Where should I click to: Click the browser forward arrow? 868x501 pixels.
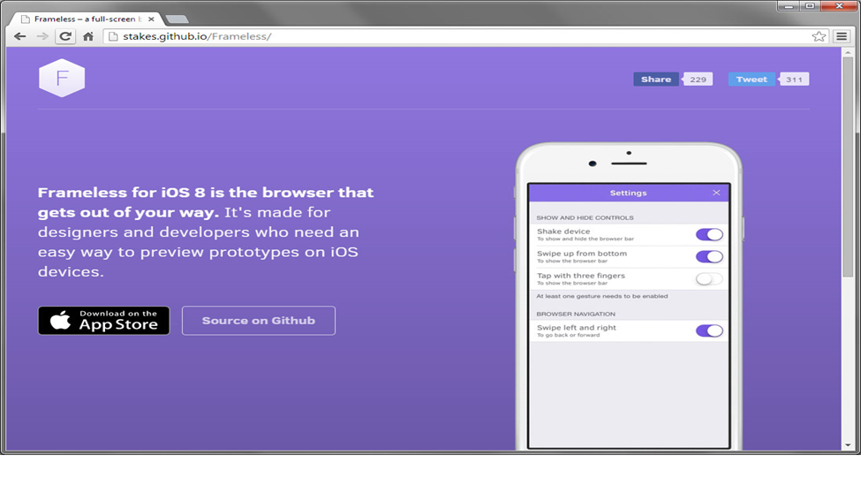tap(42, 36)
